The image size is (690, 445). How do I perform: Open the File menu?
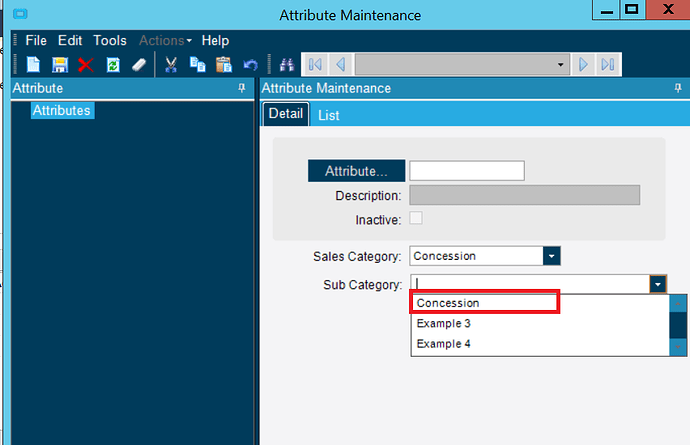[36, 40]
